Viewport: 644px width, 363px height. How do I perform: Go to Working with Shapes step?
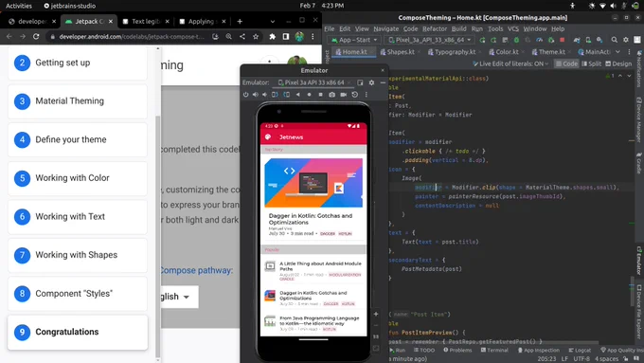pyautogui.click(x=78, y=255)
